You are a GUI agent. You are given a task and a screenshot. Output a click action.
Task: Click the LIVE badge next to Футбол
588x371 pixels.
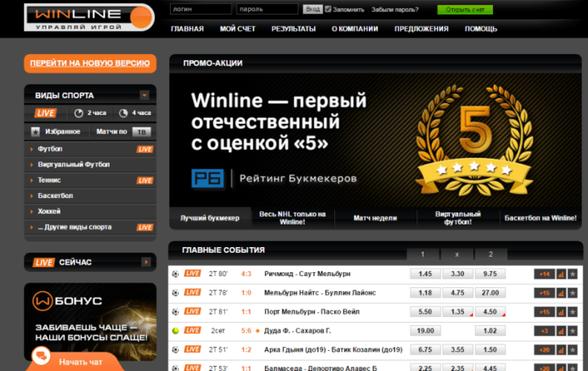pyautogui.click(x=145, y=150)
